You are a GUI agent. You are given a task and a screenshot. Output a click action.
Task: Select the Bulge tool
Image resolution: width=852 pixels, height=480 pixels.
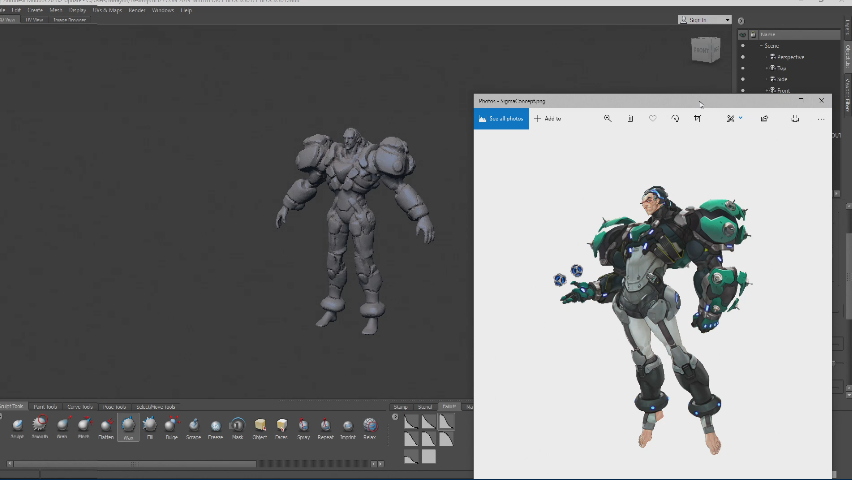click(172, 427)
